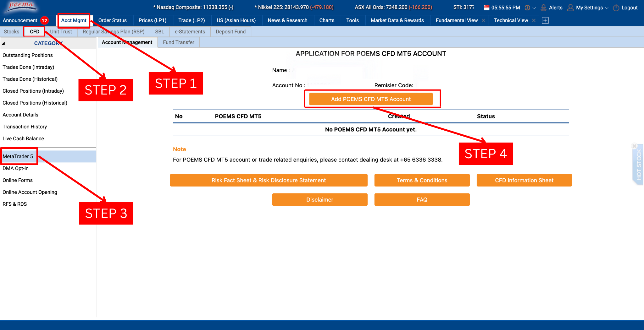Open Closed Positions (Historical)
The height and width of the screenshot is (330, 644).
35,103
